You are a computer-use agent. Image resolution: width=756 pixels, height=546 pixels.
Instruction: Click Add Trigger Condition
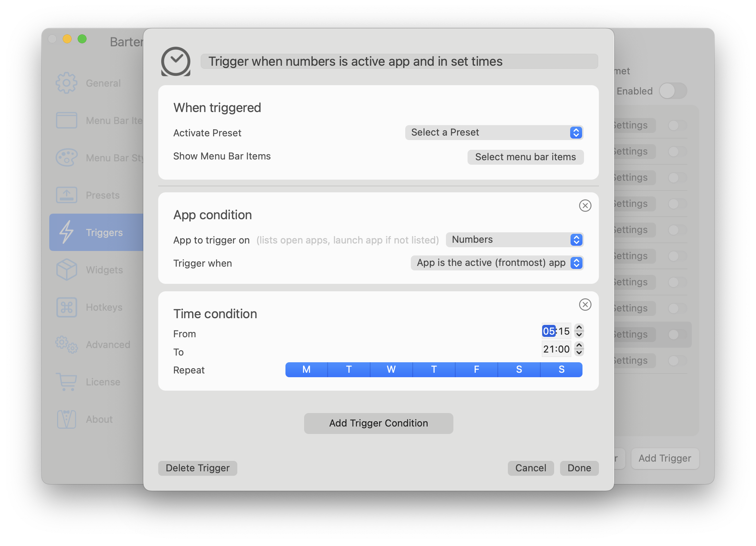click(x=378, y=423)
